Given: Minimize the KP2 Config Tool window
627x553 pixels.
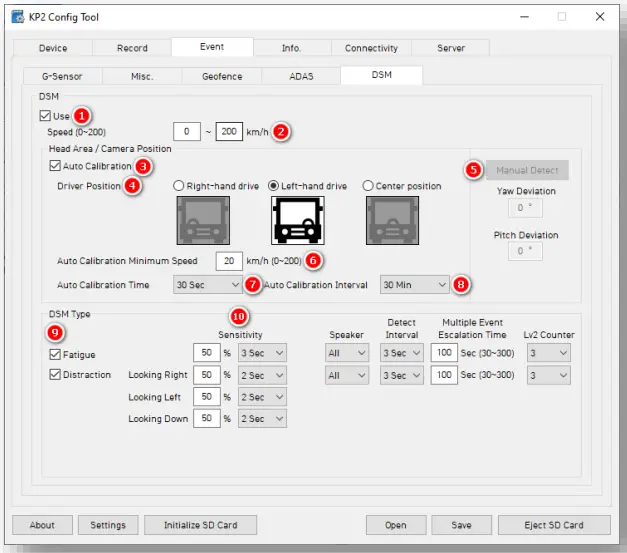Looking at the screenshot, I should click(x=525, y=17).
